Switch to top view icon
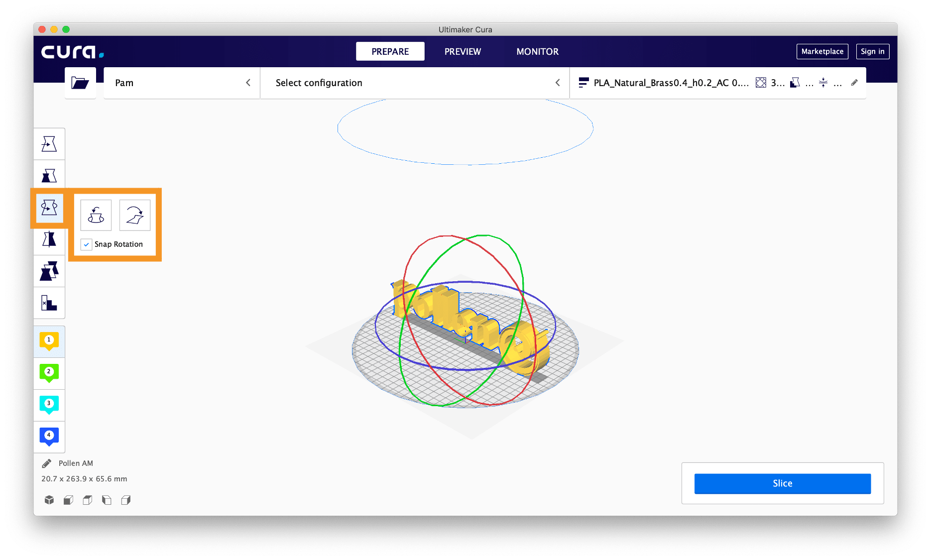 [88, 500]
